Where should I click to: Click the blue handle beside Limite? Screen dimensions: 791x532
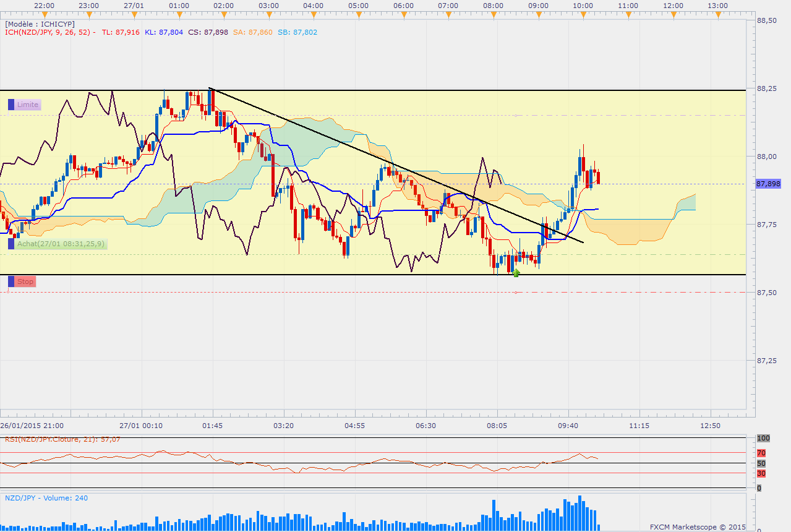pyautogui.click(x=11, y=105)
